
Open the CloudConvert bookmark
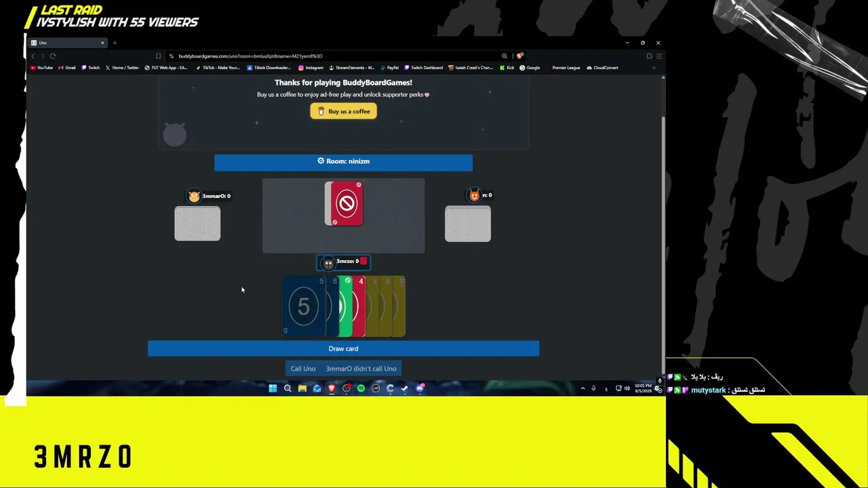click(x=602, y=68)
